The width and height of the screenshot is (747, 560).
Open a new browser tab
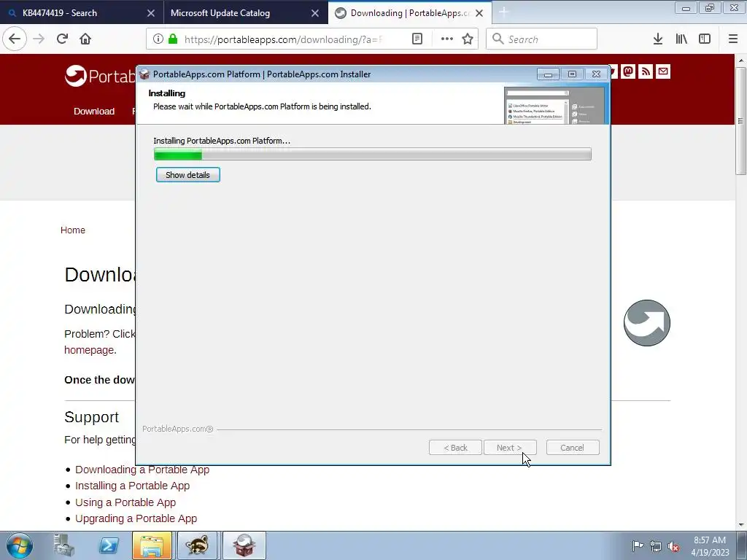503,12
